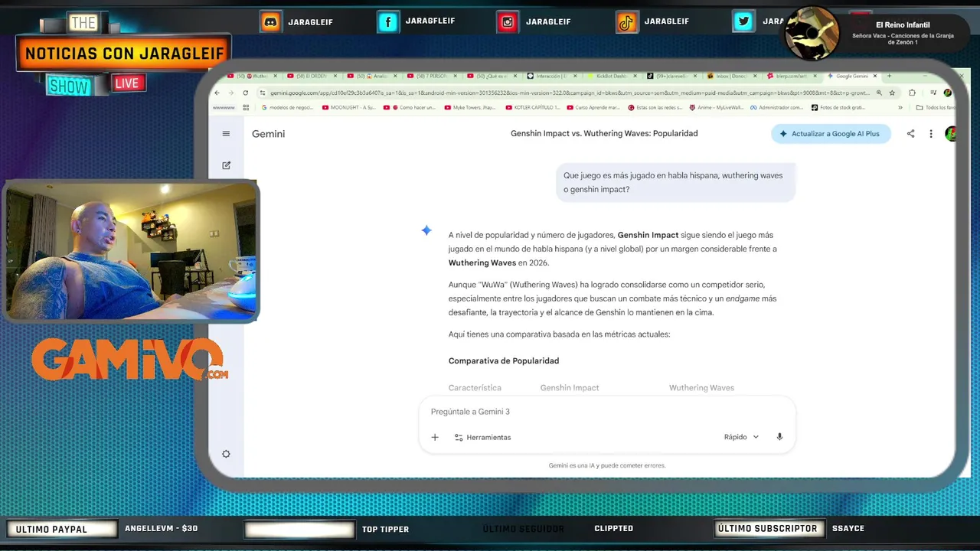
Task: Open the media control icon in Chrome toolbar
Action: tap(933, 93)
